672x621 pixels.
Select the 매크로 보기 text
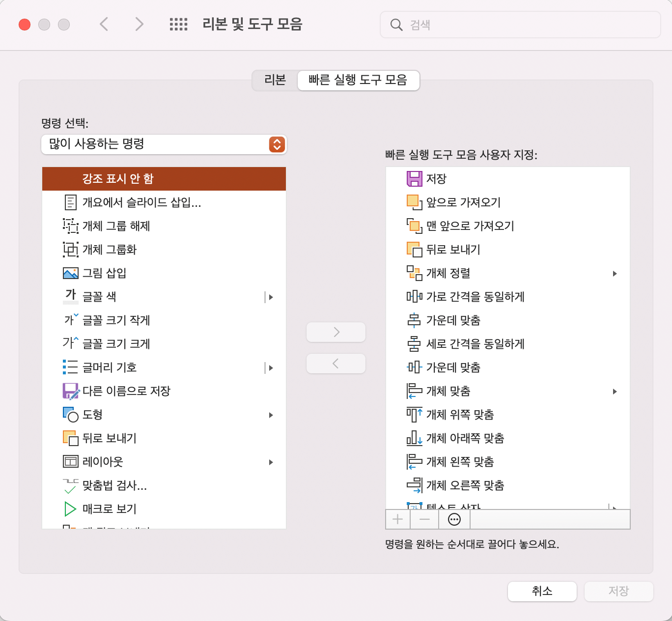(110, 509)
